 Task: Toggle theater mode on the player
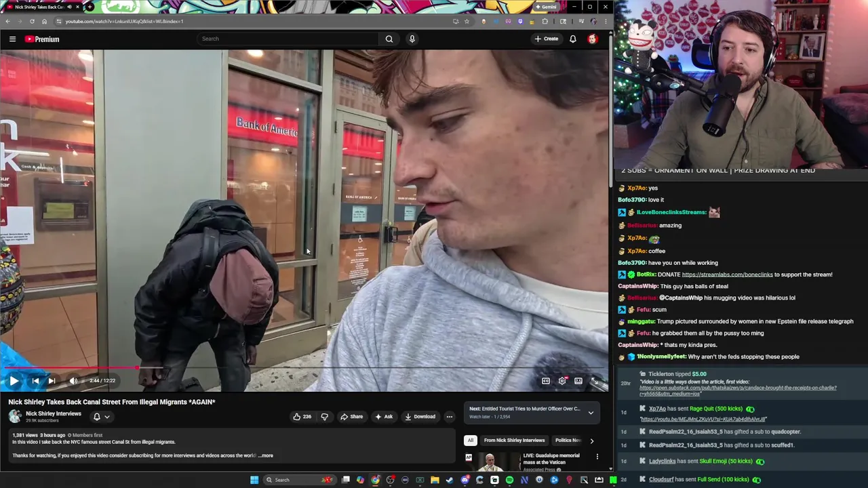[x=578, y=381]
